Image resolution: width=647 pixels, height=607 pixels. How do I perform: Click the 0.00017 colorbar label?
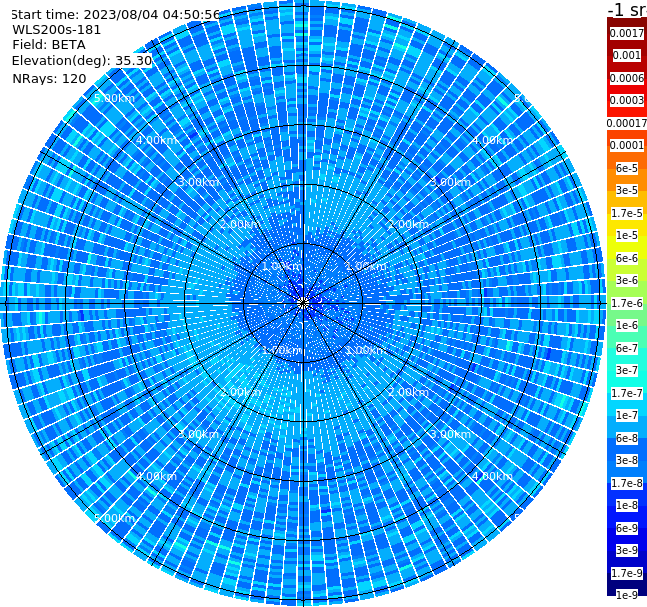627,123
